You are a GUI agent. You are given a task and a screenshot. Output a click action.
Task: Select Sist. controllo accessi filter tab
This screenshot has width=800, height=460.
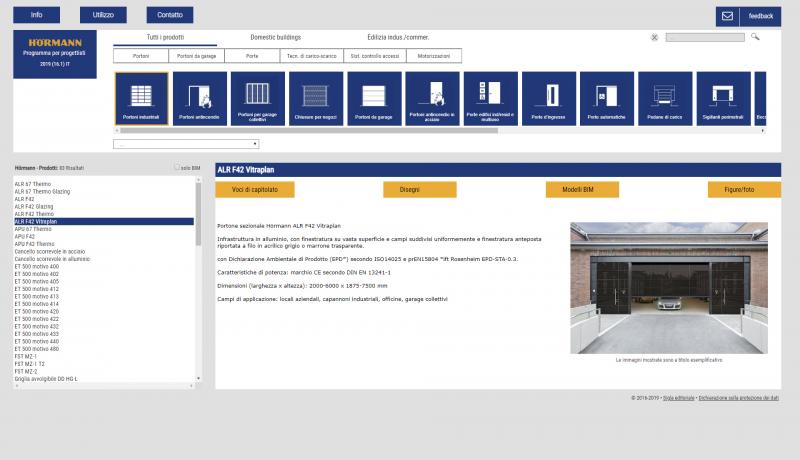click(375, 56)
